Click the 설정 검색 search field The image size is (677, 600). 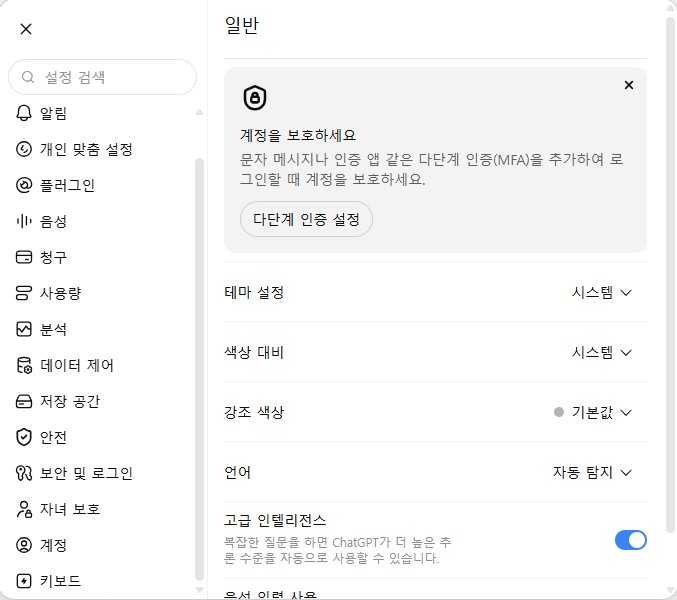coord(102,77)
